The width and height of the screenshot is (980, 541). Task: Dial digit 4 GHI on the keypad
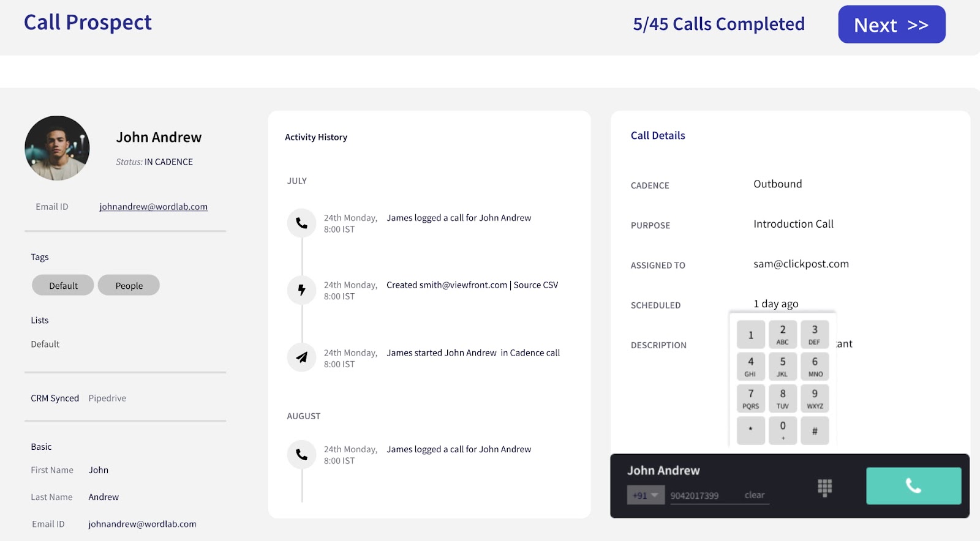click(x=751, y=367)
